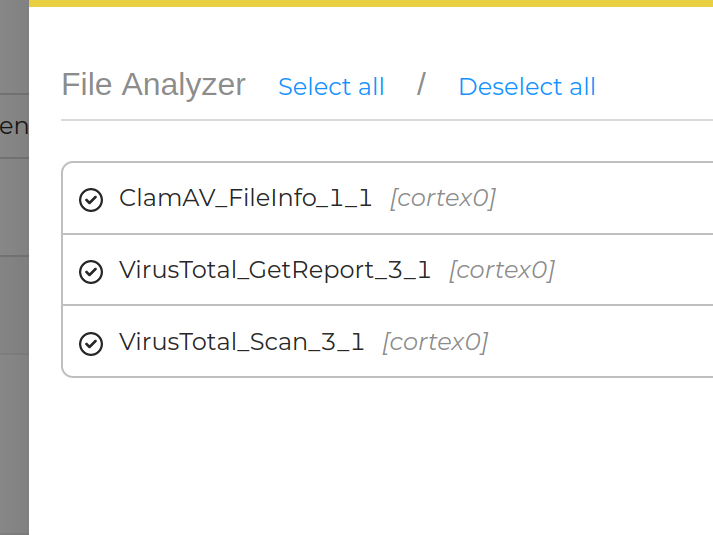Screen dimensions: 713x535
Task: Click empty space in the ClamAV_FileInfo_1_1 row
Action: (x=605, y=198)
